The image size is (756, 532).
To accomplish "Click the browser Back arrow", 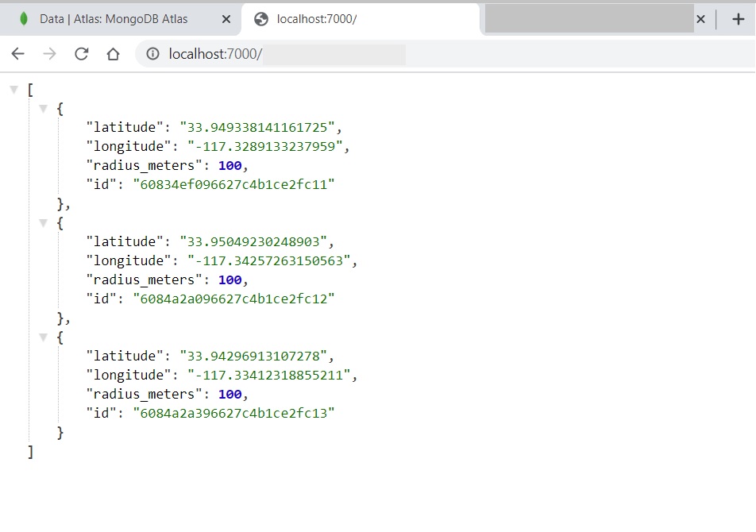I will click(17, 53).
